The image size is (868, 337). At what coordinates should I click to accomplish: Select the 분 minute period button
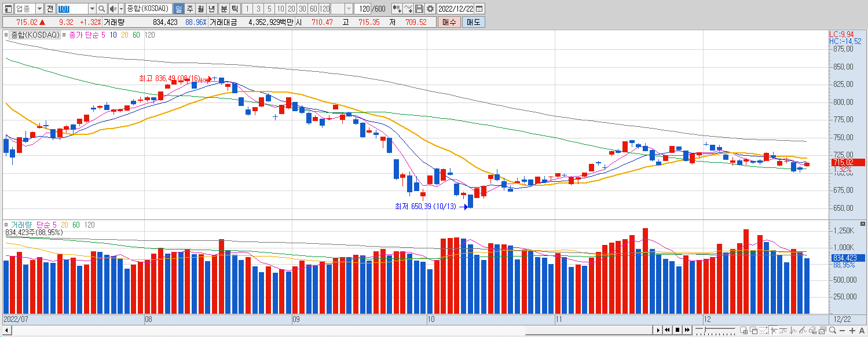224,9
